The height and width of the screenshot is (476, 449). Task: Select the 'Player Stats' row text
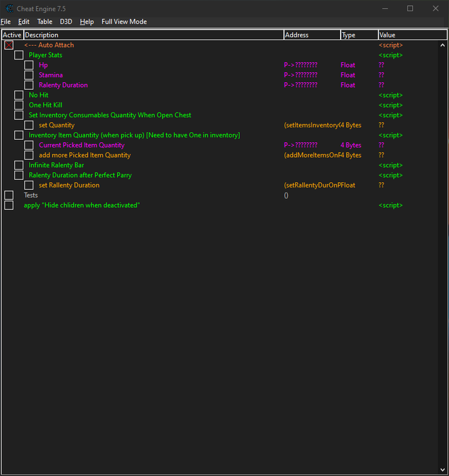coord(46,55)
